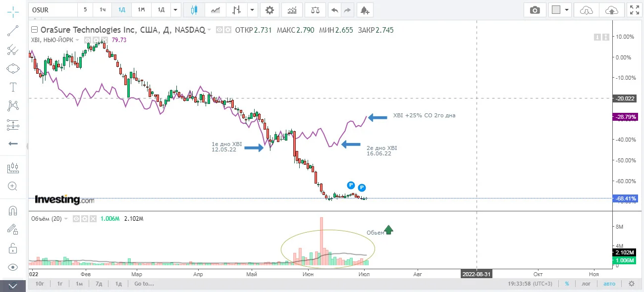Redo the chart action
Viewport: 644px width, 292px height.
coord(348,9)
